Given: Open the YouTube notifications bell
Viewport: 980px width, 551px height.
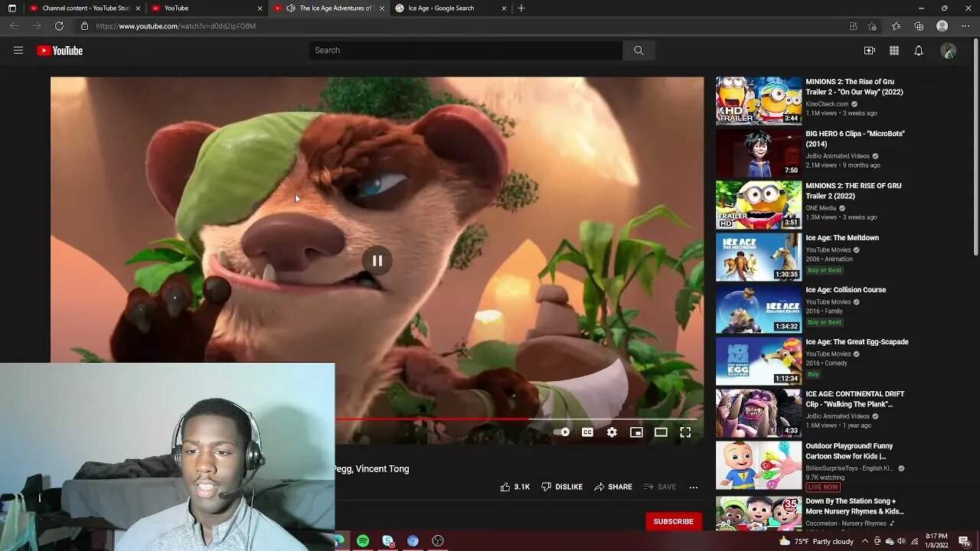Looking at the screenshot, I should (x=919, y=51).
